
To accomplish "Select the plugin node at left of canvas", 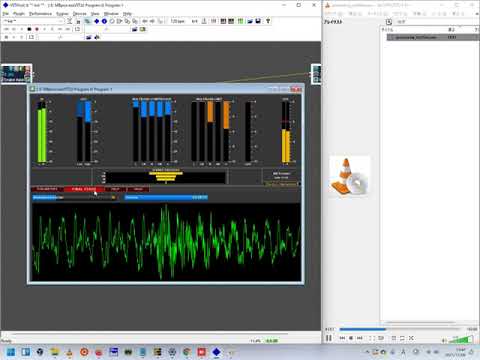I will click(16, 74).
